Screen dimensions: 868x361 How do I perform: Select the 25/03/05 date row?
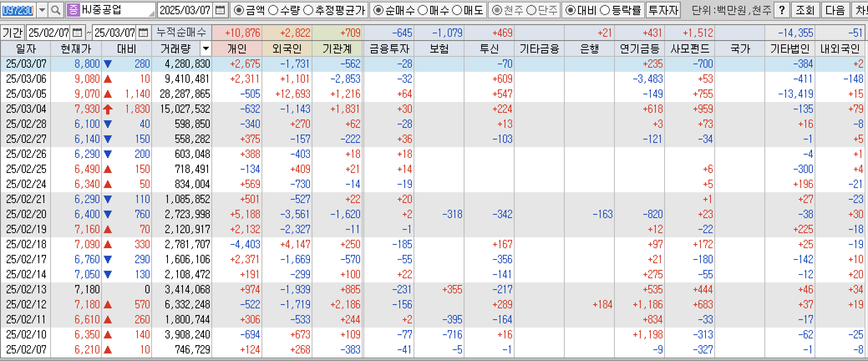[433, 94]
